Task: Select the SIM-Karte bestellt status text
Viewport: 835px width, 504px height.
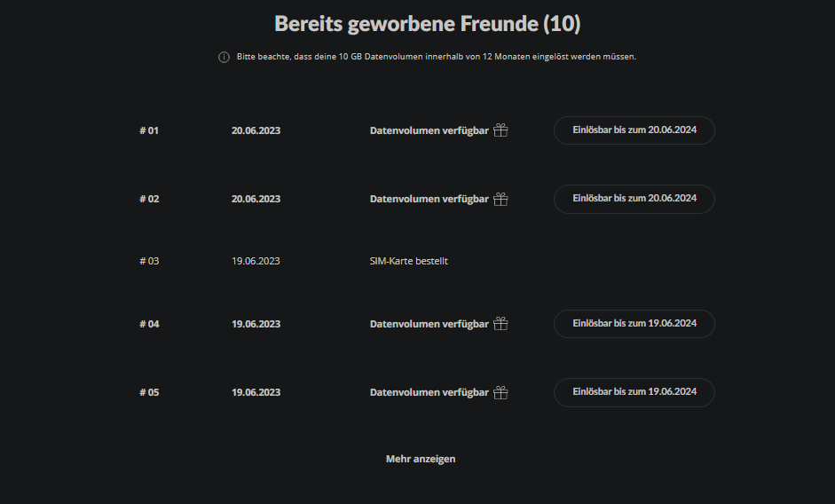Action: click(x=408, y=261)
